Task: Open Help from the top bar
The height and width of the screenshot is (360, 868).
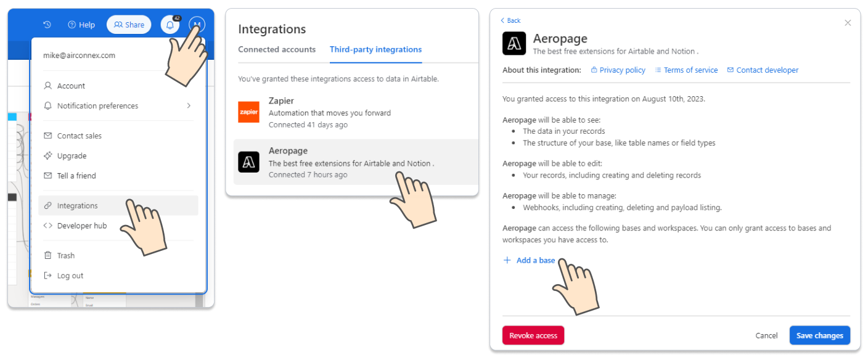Action: click(81, 25)
